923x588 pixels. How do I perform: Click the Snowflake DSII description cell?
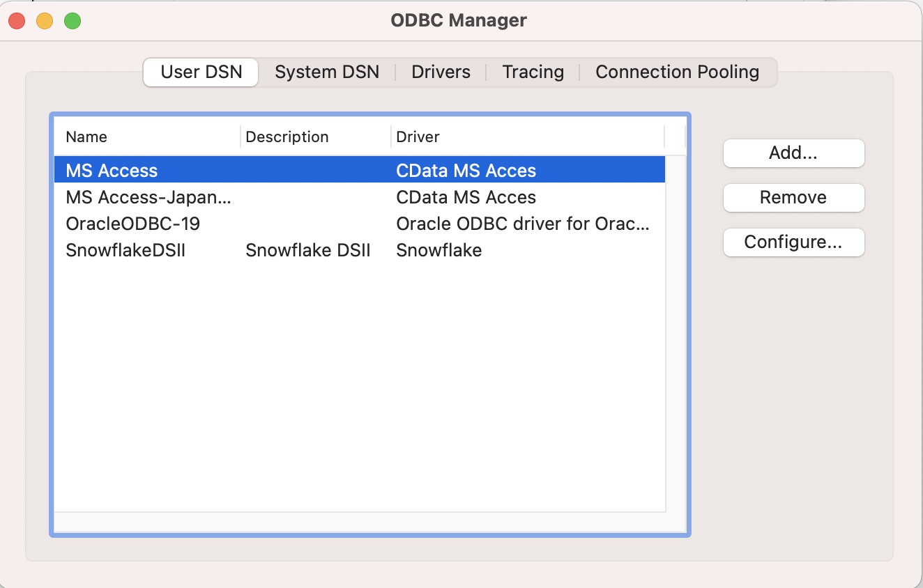click(x=307, y=250)
